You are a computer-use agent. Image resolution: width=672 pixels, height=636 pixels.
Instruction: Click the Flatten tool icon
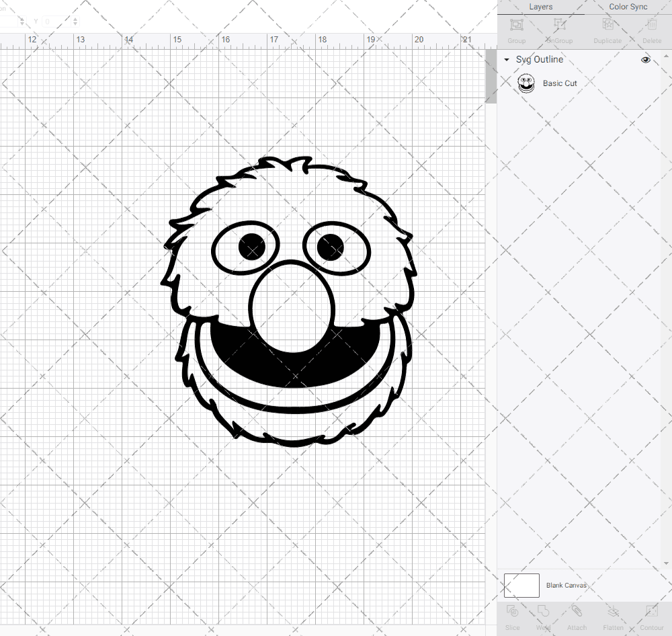tap(614, 610)
